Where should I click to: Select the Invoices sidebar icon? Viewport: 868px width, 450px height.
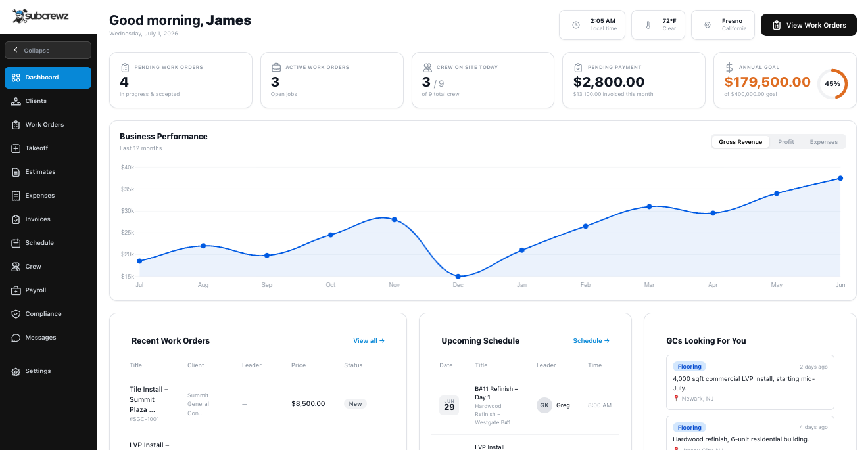(x=16, y=219)
